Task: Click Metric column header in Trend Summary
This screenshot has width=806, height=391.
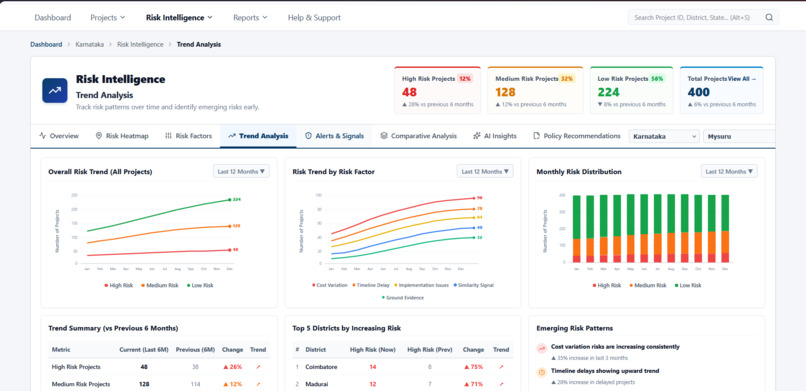Action: click(x=61, y=350)
